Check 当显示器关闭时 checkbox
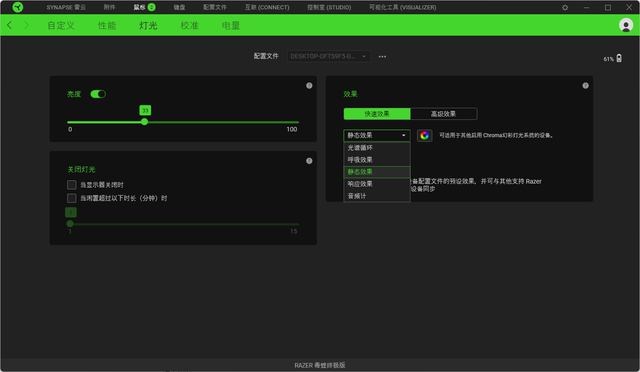 (x=71, y=185)
